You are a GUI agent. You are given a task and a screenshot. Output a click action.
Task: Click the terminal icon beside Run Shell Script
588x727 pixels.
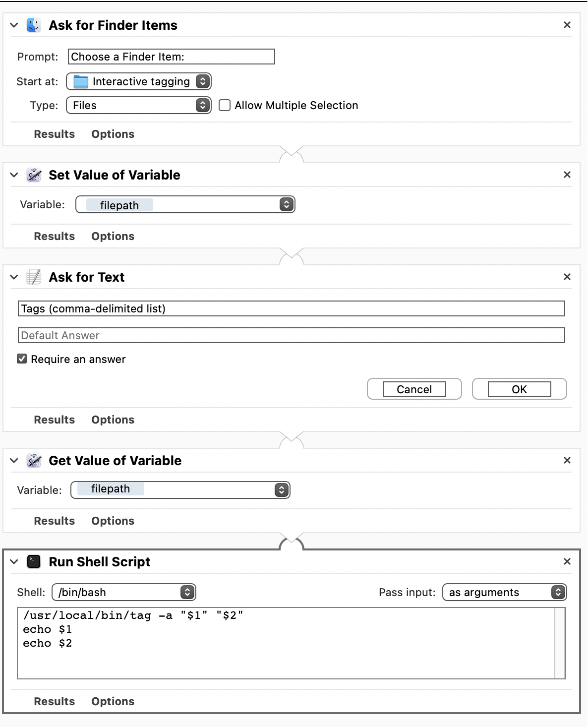[x=34, y=561]
